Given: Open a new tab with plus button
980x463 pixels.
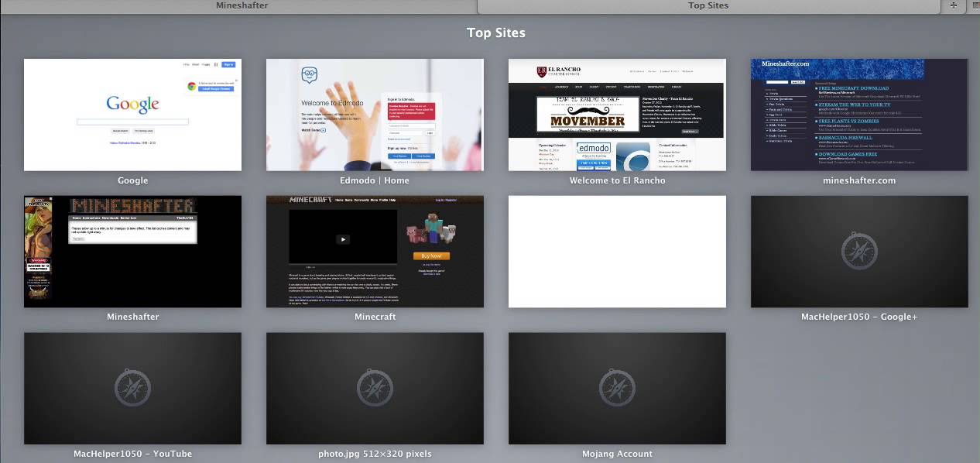Looking at the screenshot, I should (x=953, y=6).
